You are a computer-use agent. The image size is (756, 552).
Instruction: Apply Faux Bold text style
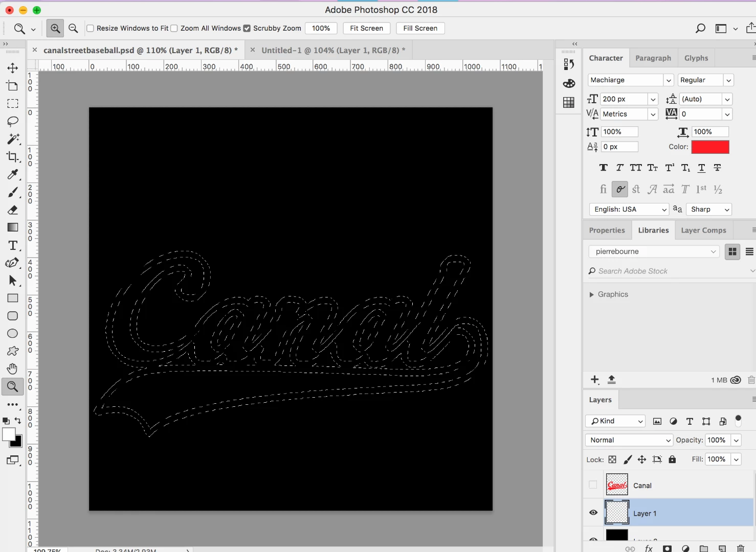(604, 168)
